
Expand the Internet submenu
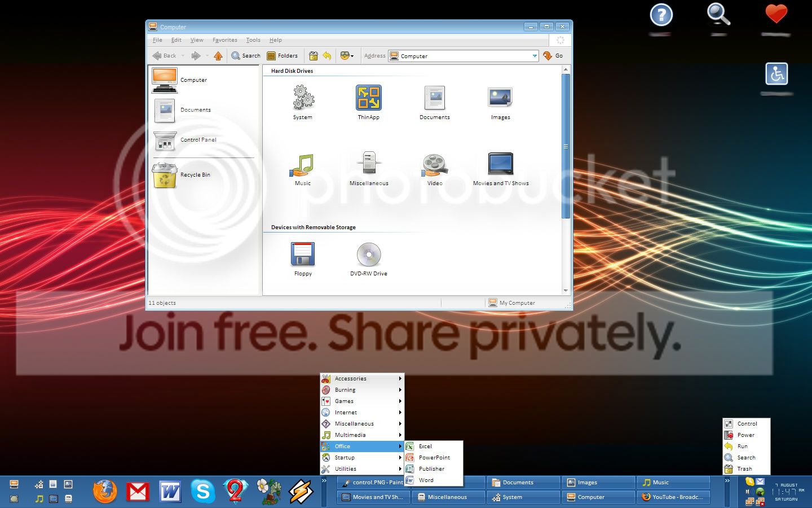[362, 413]
